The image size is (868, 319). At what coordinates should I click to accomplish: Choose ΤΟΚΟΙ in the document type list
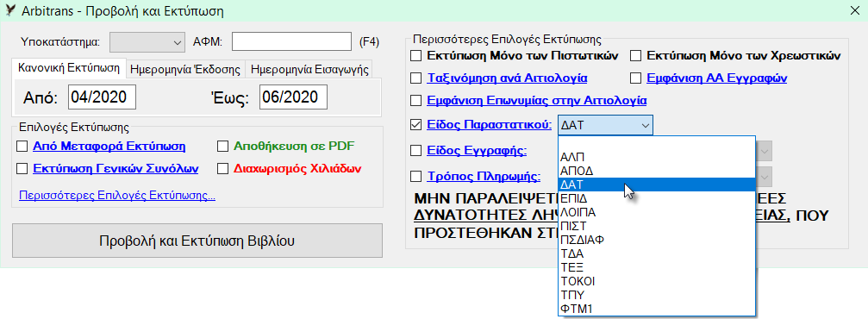pos(657,281)
